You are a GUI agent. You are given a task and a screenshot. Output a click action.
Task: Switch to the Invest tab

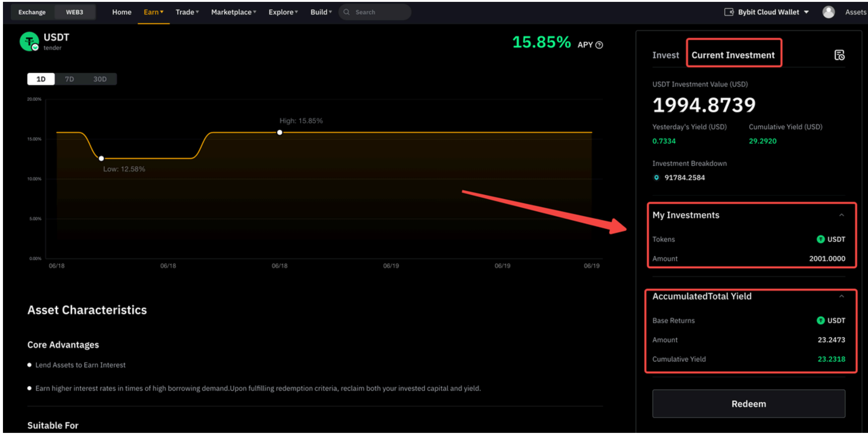665,55
